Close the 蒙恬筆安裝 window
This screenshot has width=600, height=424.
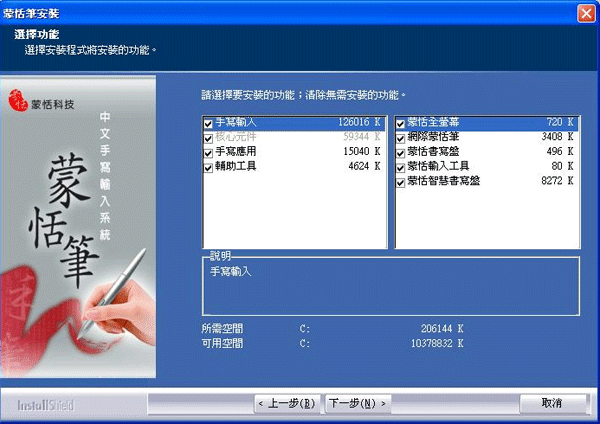[586, 13]
